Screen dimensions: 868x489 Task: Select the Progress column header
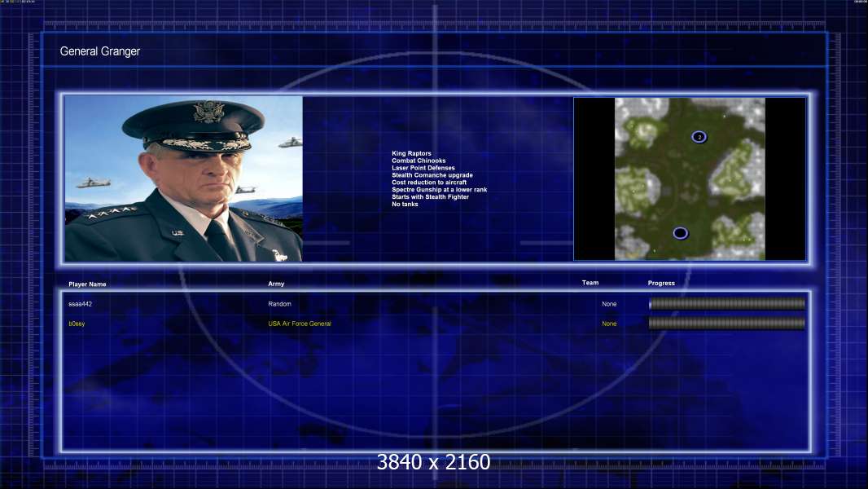(661, 283)
